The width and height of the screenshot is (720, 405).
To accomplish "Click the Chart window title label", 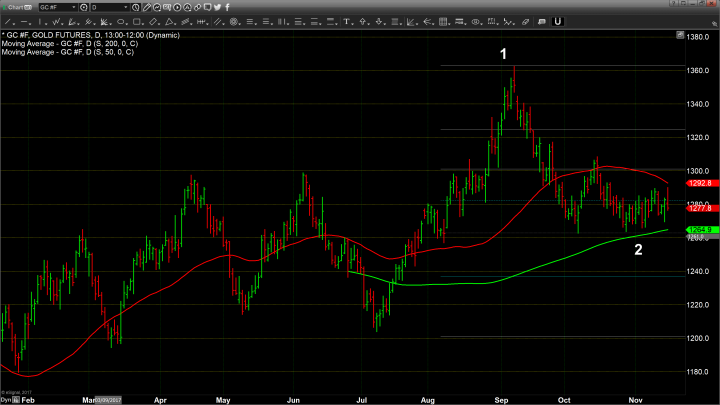I will [13, 7].
